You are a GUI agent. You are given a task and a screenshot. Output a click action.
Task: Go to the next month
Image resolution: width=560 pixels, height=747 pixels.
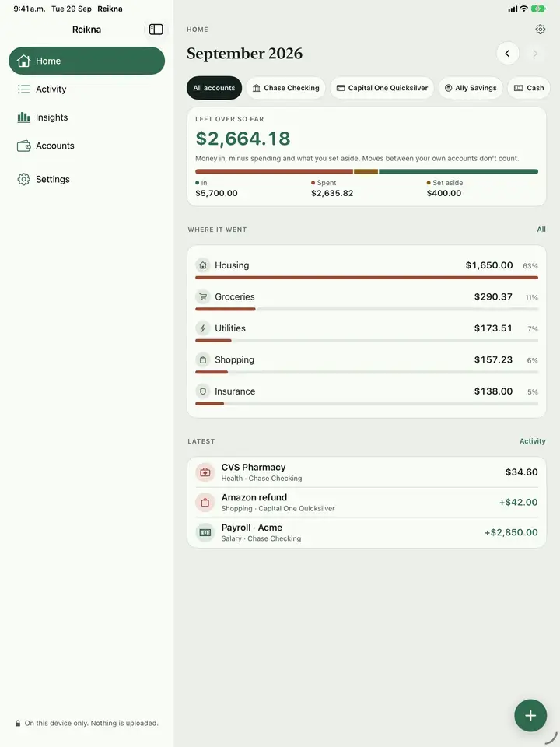pos(535,54)
